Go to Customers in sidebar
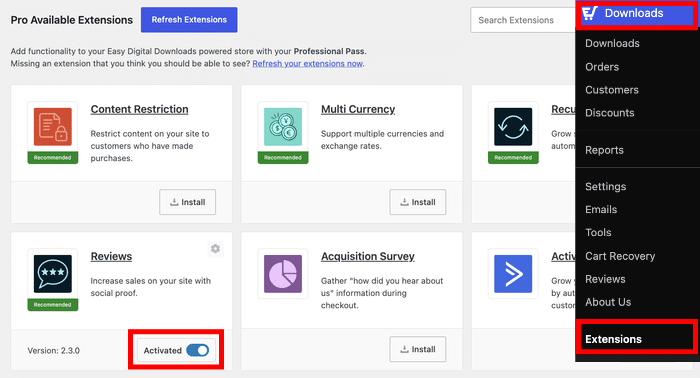This screenshot has width=700, height=378. tap(612, 90)
